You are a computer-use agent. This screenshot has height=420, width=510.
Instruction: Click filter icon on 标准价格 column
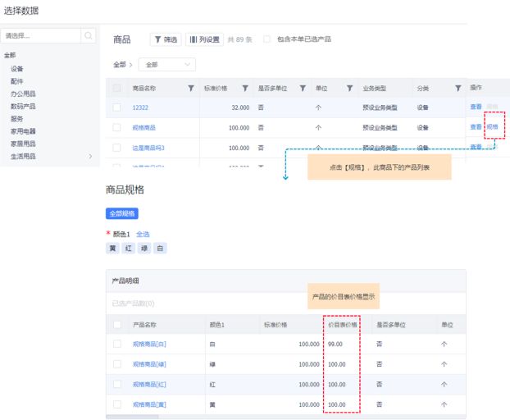tap(244, 88)
